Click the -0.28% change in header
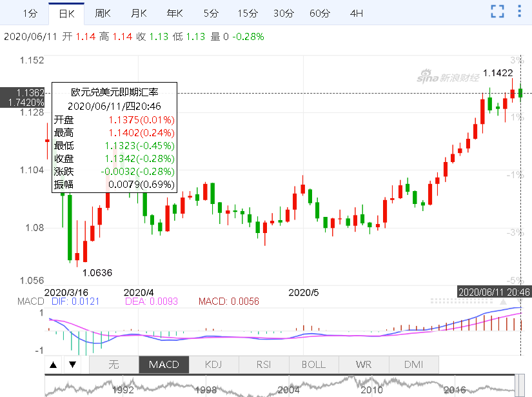 pyautogui.click(x=248, y=37)
